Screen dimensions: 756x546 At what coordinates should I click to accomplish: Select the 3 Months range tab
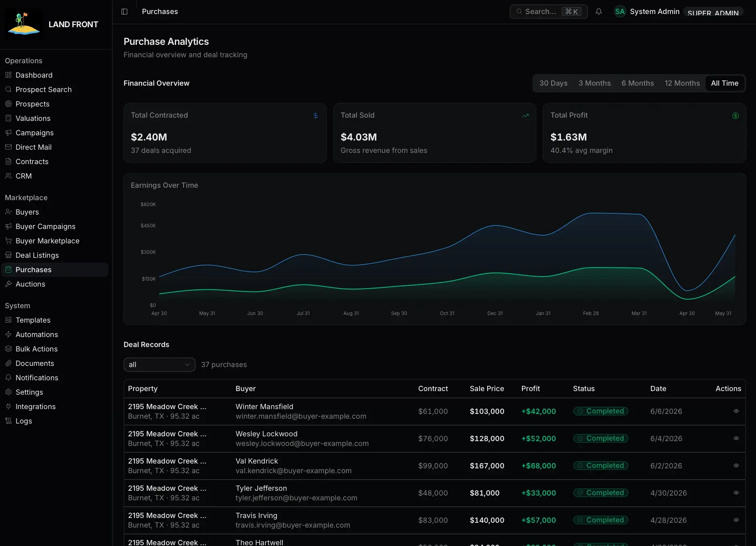[x=594, y=83]
